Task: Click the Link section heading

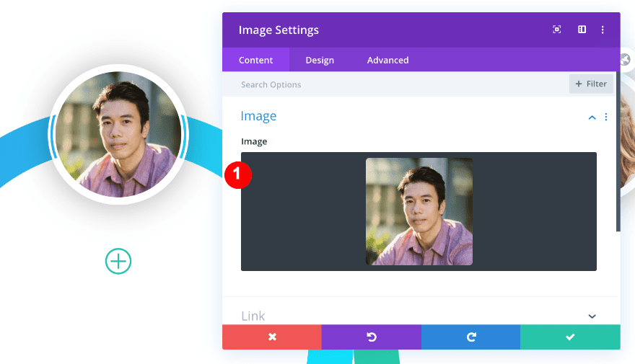Action: pyautogui.click(x=253, y=316)
